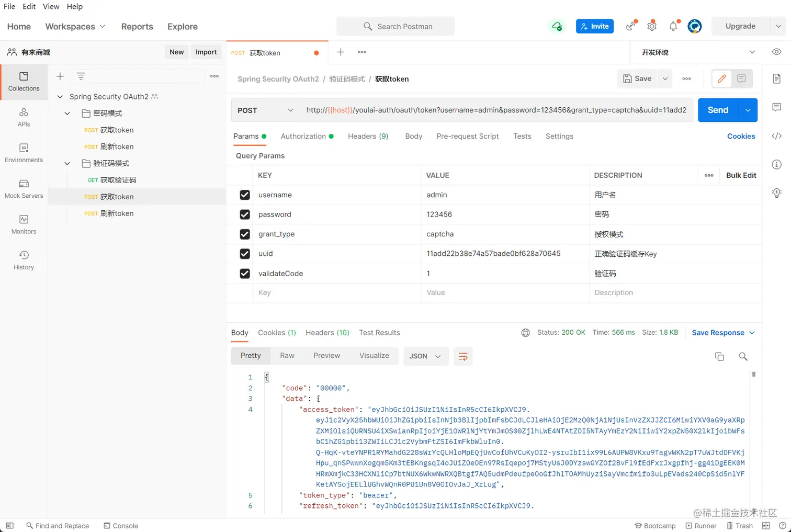Open the Workspaces dropdown
The image size is (791, 532).
(x=75, y=27)
